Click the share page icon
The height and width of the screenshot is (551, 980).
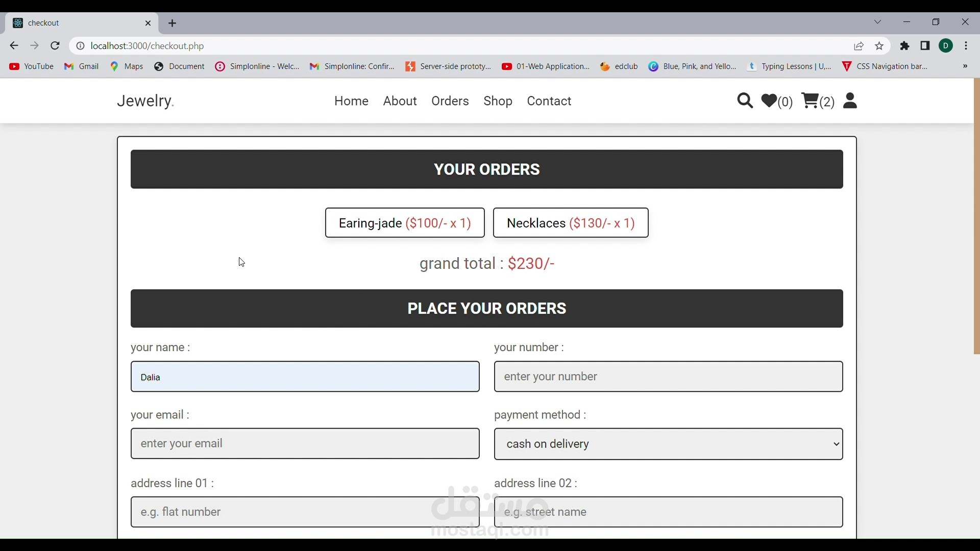pyautogui.click(x=859, y=46)
